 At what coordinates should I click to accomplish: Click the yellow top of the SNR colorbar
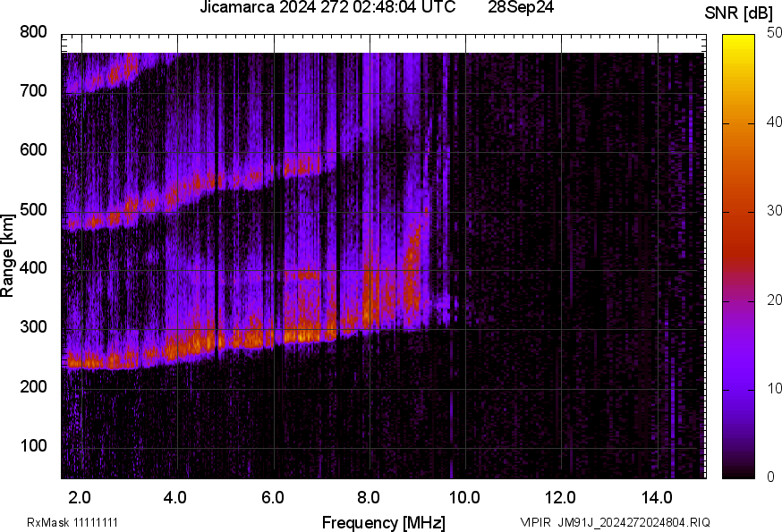click(x=738, y=39)
